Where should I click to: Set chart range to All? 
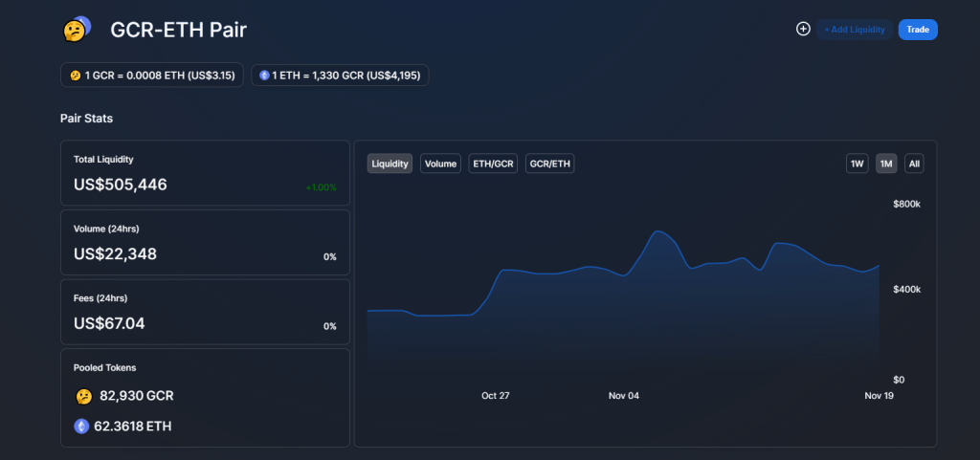(x=914, y=164)
